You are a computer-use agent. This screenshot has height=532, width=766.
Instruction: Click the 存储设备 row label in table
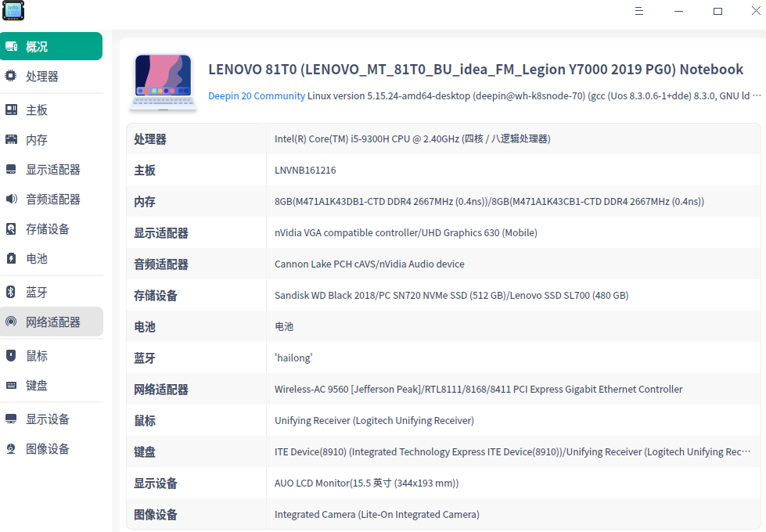click(x=156, y=296)
